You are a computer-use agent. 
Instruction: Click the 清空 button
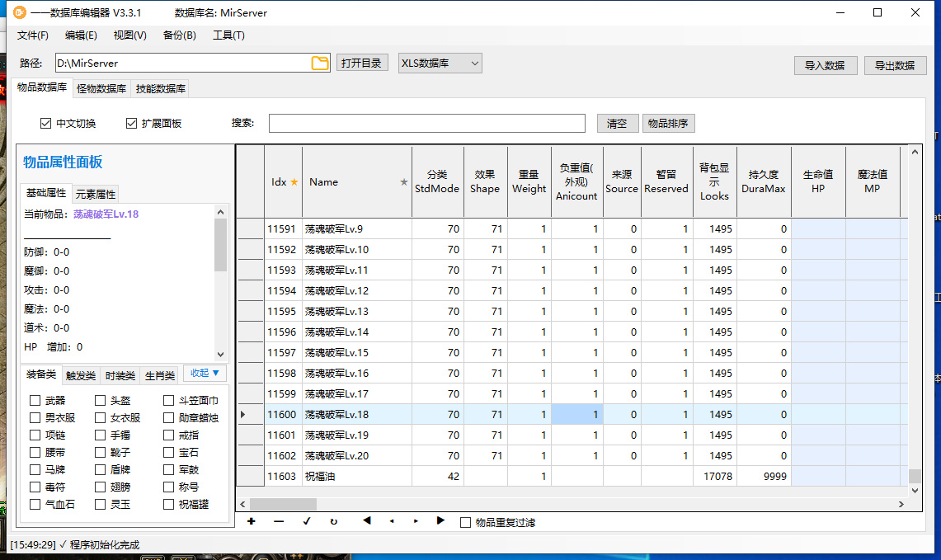pos(617,123)
